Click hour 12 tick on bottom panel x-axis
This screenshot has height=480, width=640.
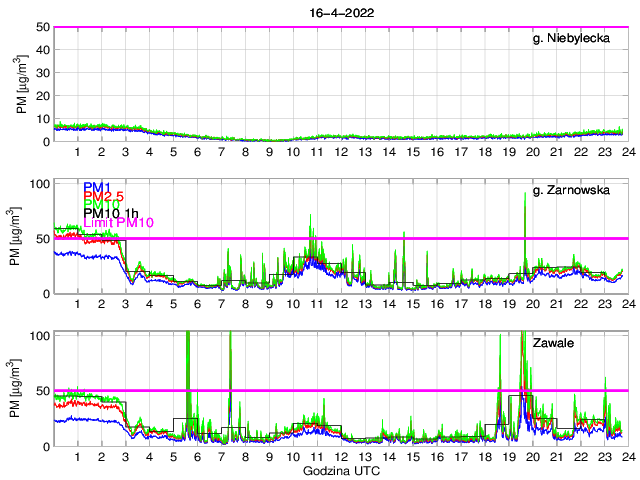[x=340, y=457]
